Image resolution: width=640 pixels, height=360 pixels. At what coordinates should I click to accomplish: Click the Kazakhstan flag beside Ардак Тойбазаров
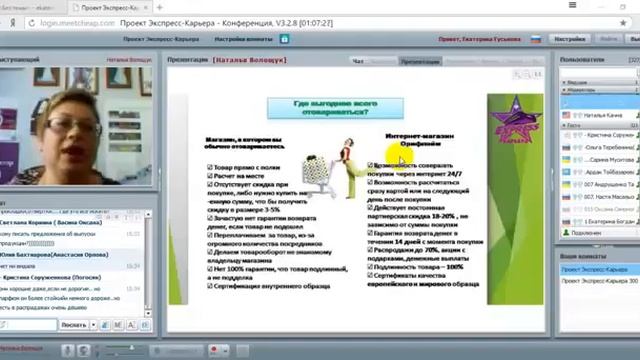[x=566, y=172]
